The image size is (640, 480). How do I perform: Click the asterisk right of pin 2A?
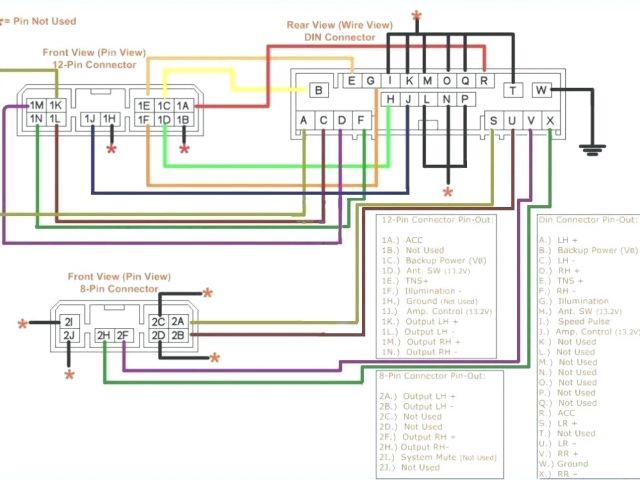[208, 293]
